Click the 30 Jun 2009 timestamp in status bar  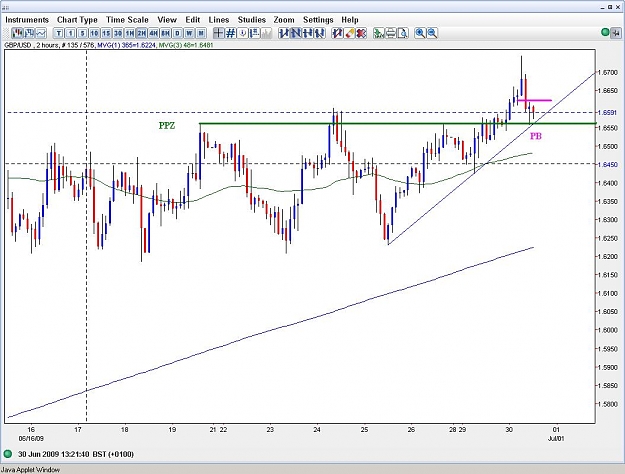pos(76,454)
